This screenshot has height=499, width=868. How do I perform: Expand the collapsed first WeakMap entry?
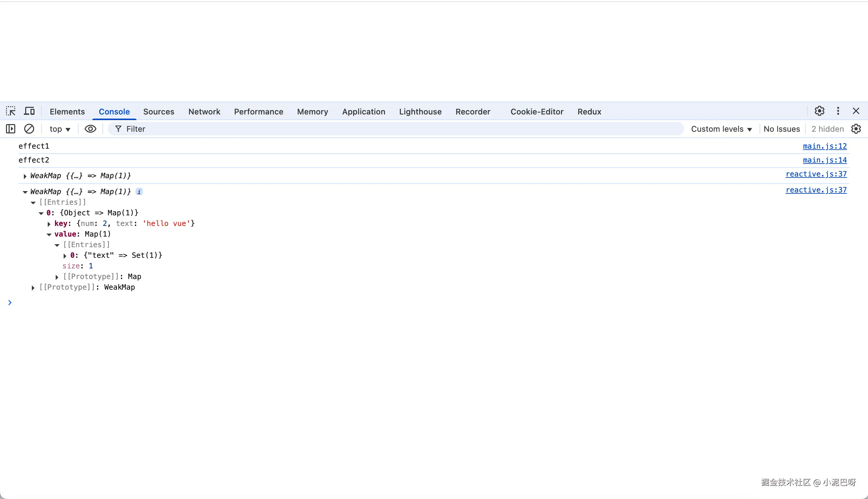(x=25, y=176)
